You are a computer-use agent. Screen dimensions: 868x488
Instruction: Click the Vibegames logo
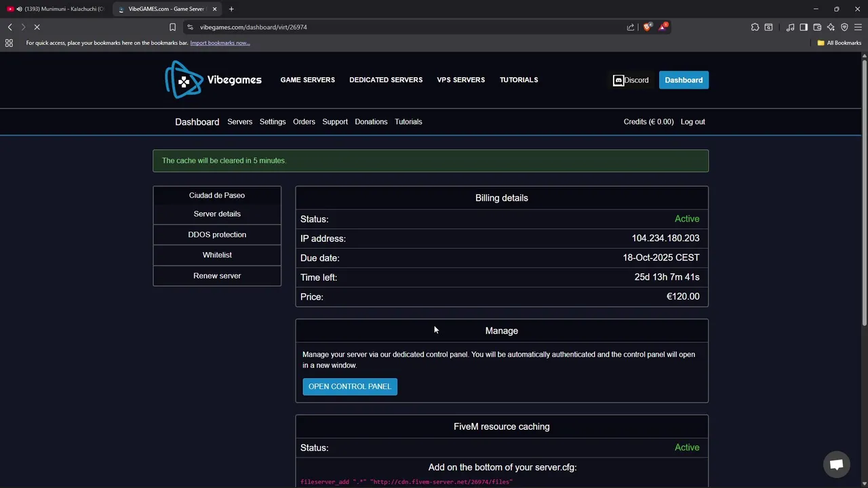coord(213,79)
